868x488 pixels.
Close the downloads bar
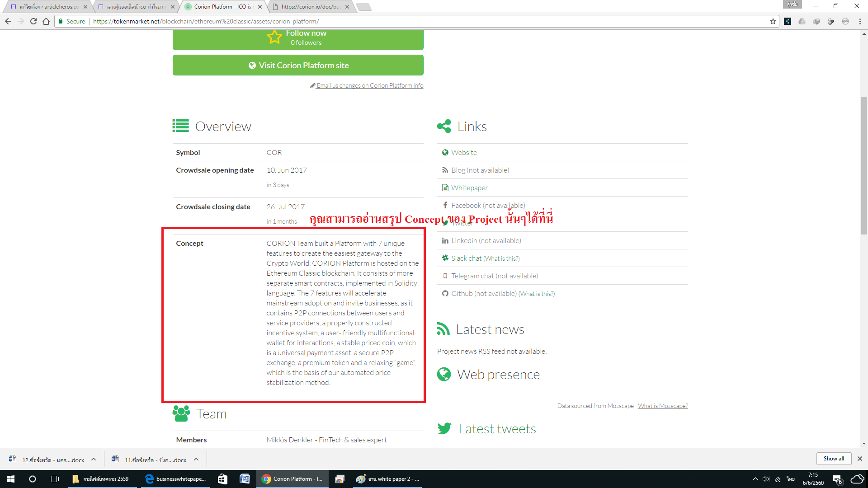click(860, 459)
